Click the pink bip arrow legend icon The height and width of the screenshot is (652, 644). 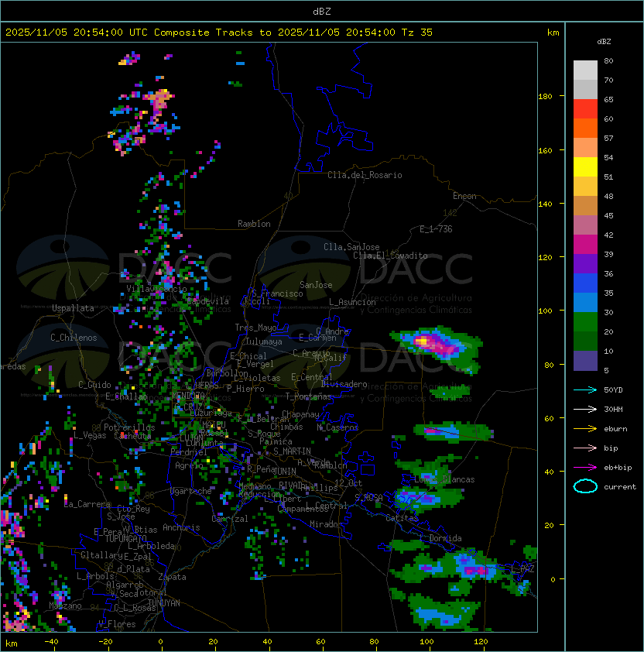pos(585,448)
